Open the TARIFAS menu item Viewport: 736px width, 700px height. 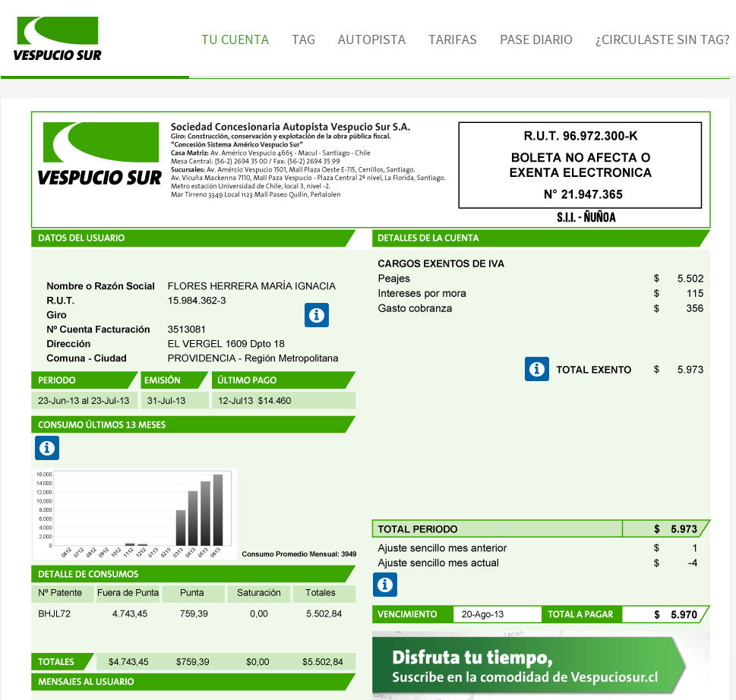(x=453, y=39)
